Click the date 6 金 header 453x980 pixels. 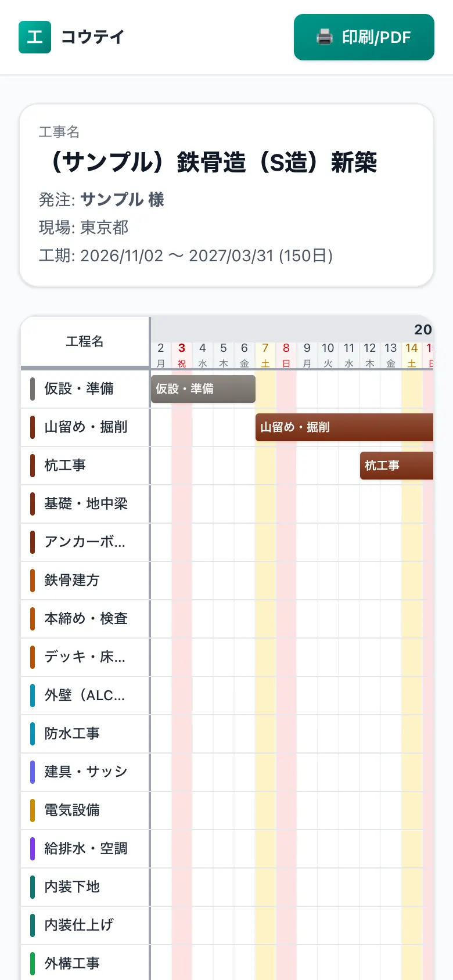pyautogui.click(x=245, y=355)
